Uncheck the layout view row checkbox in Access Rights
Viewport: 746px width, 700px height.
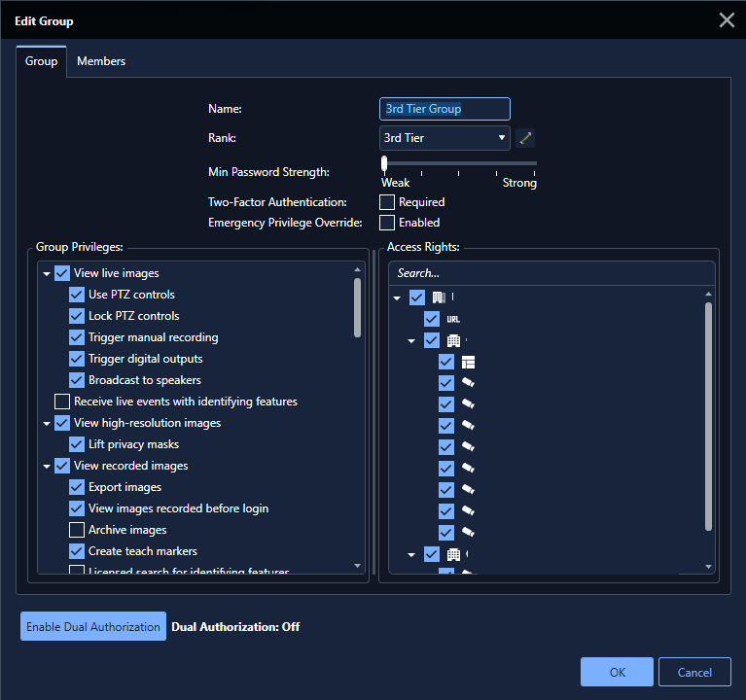[446, 363]
